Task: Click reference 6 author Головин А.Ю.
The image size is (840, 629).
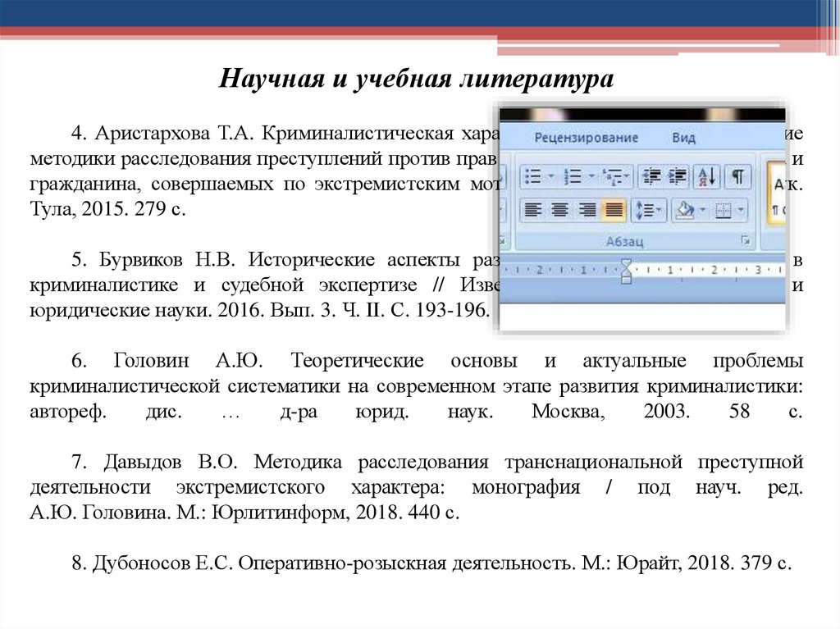Action: tap(188, 361)
